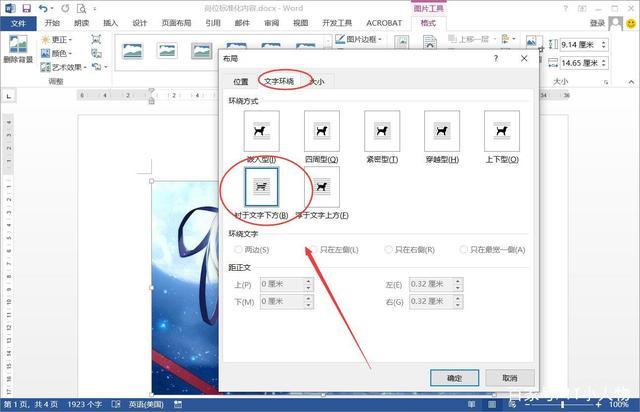Switch to the 格式 (Format) ribbon tab
640x412 pixels.
(x=428, y=23)
